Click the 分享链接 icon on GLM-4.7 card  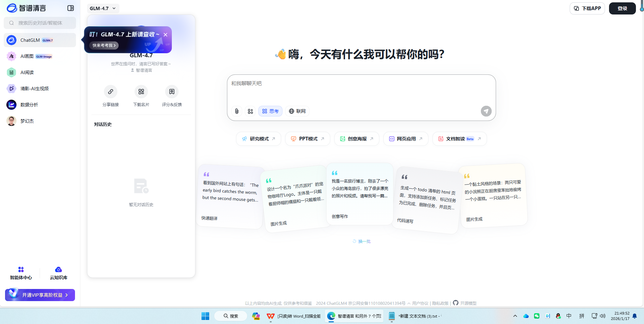click(x=111, y=92)
